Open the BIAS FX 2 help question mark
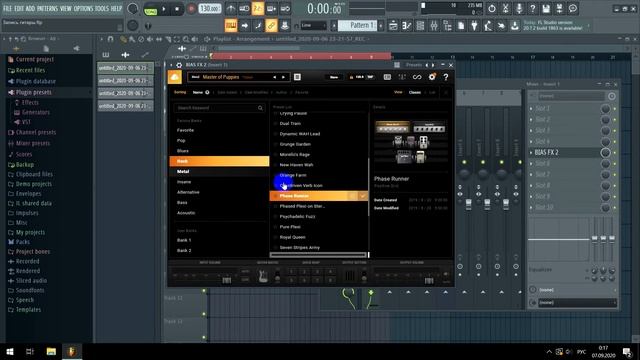 [x=446, y=77]
